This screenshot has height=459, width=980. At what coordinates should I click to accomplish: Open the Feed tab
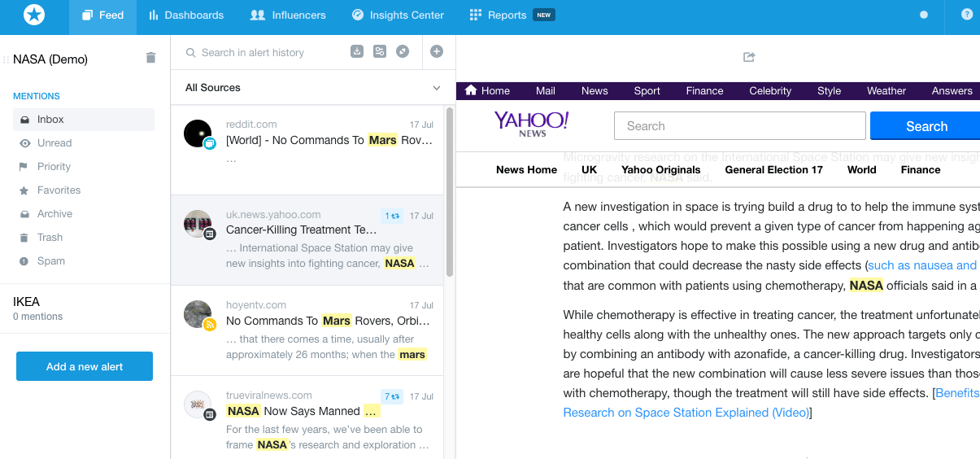(x=102, y=15)
